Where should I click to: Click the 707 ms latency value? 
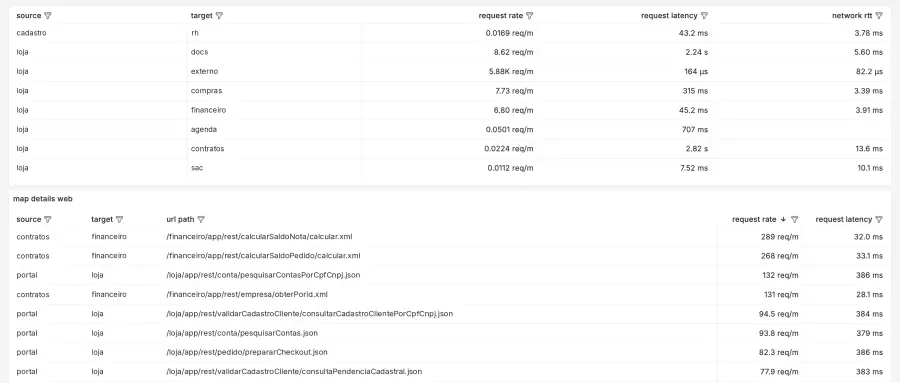coord(695,129)
